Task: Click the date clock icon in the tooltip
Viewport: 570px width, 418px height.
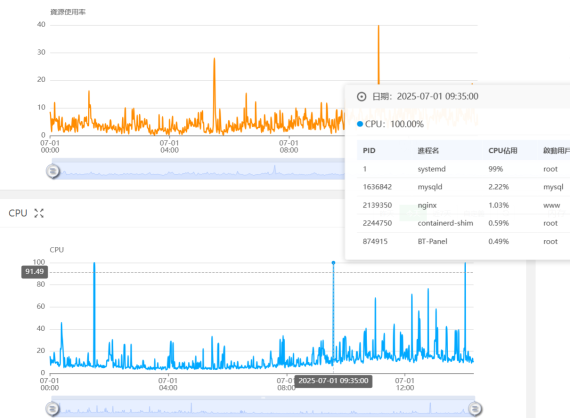Action: [x=361, y=96]
